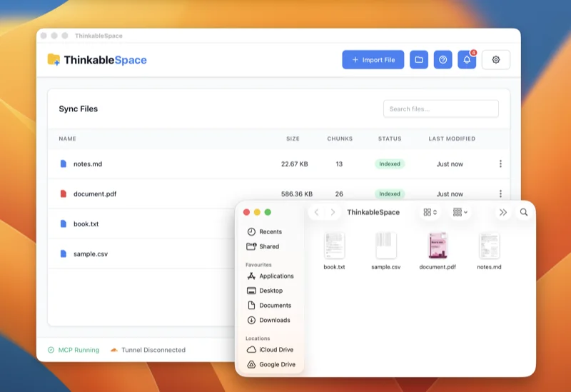Open Applications in Finder sidebar
Image resolution: width=571 pixels, height=392 pixels.
(x=271, y=276)
